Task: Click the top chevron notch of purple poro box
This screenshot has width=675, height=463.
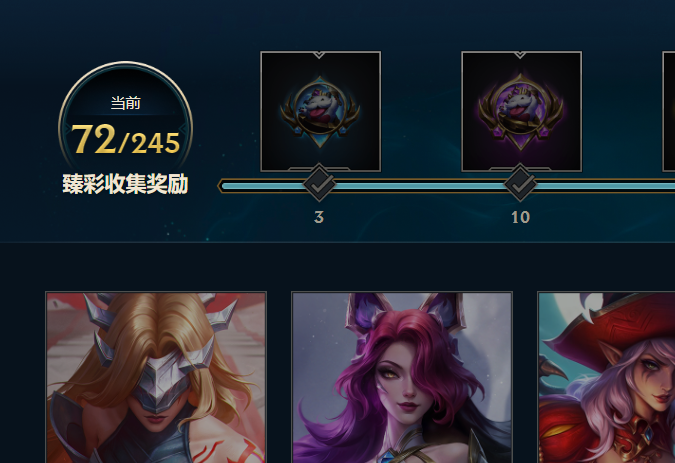Action: 520,55
